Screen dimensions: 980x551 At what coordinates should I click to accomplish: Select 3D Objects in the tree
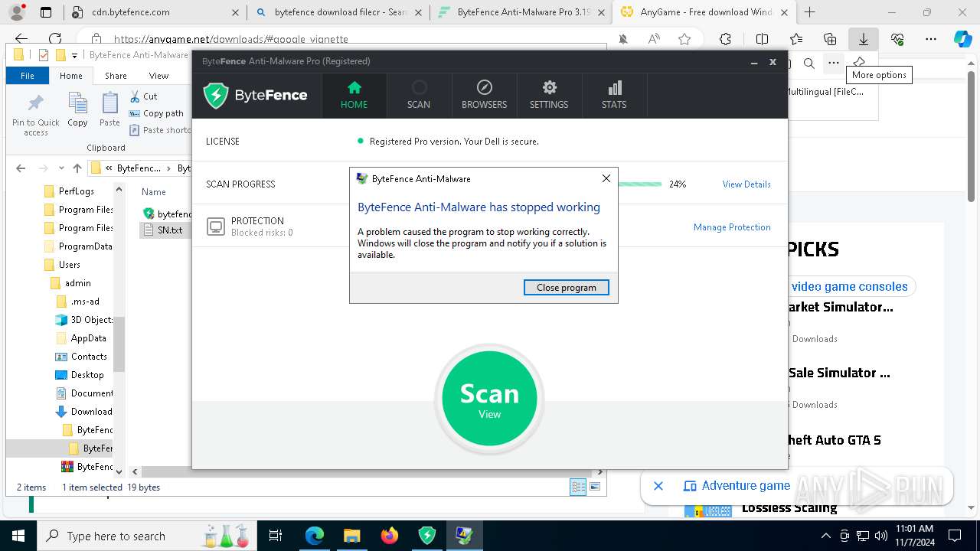(84, 320)
